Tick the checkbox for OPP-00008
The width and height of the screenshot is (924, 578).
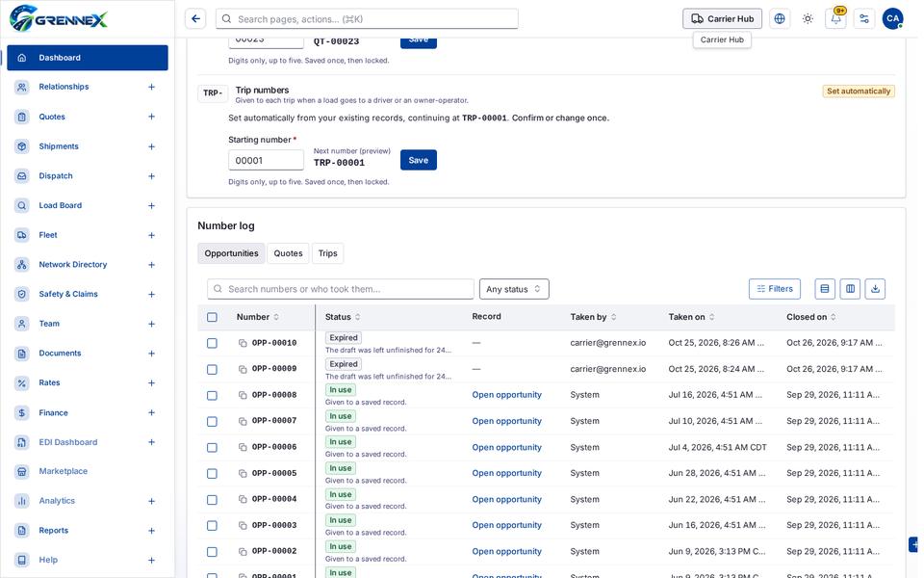point(212,395)
